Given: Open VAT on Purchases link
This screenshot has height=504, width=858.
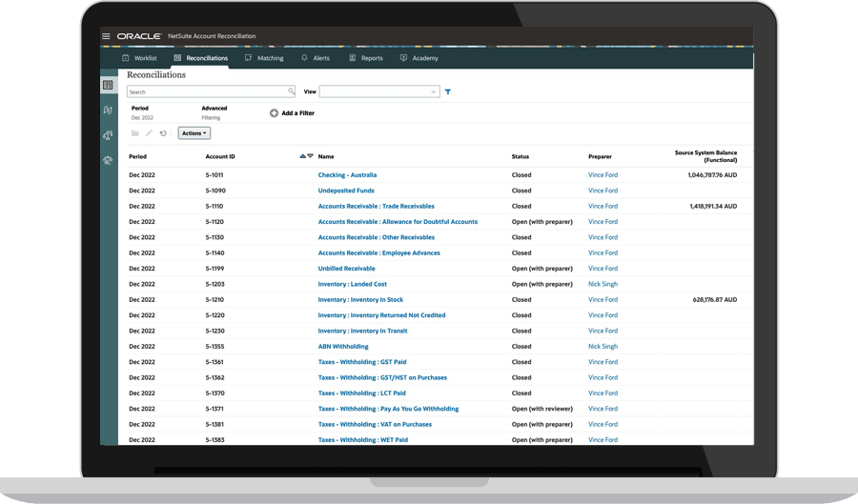Looking at the screenshot, I should (375, 424).
